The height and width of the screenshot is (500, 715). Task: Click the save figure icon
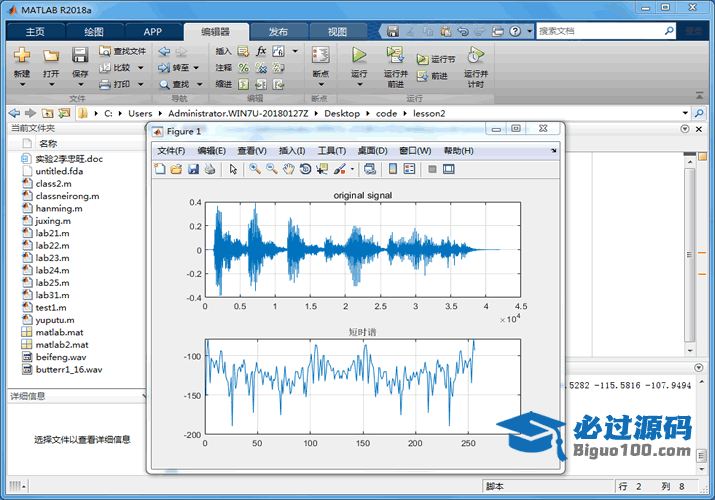[193, 169]
